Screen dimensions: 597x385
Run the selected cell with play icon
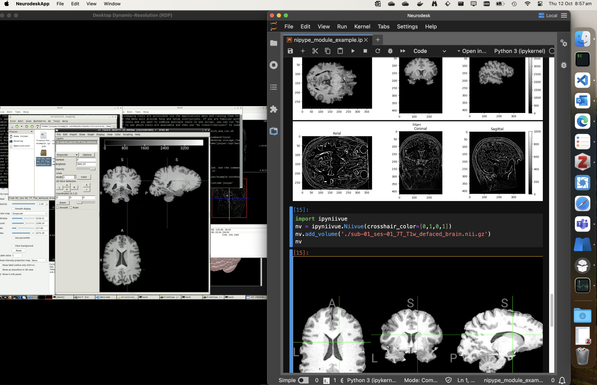(x=353, y=51)
